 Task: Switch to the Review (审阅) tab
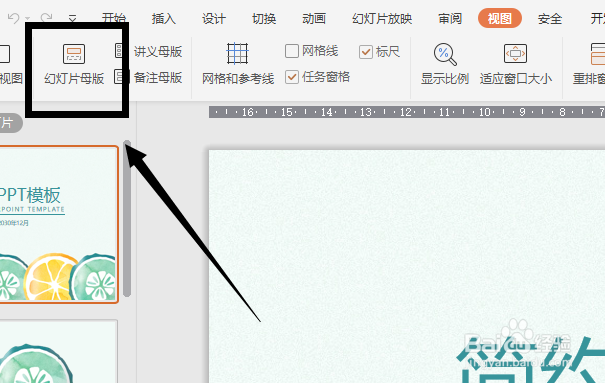point(450,19)
